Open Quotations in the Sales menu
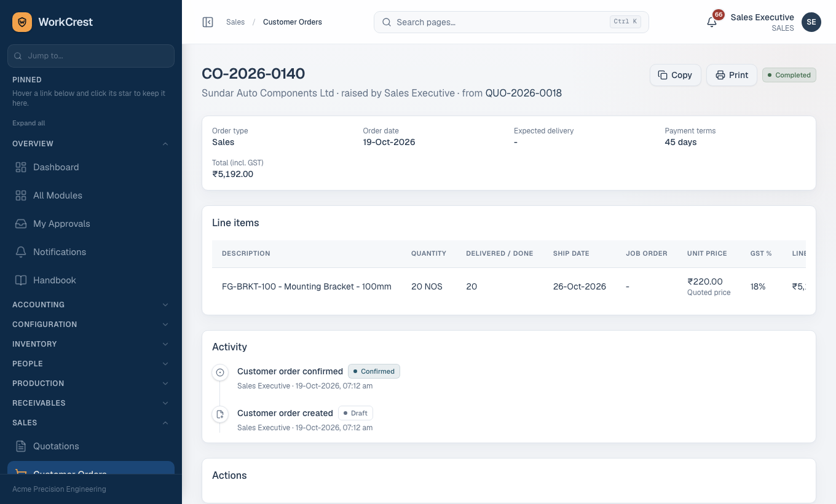Image resolution: width=836 pixels, height=504 pixels. coord(91,446)
